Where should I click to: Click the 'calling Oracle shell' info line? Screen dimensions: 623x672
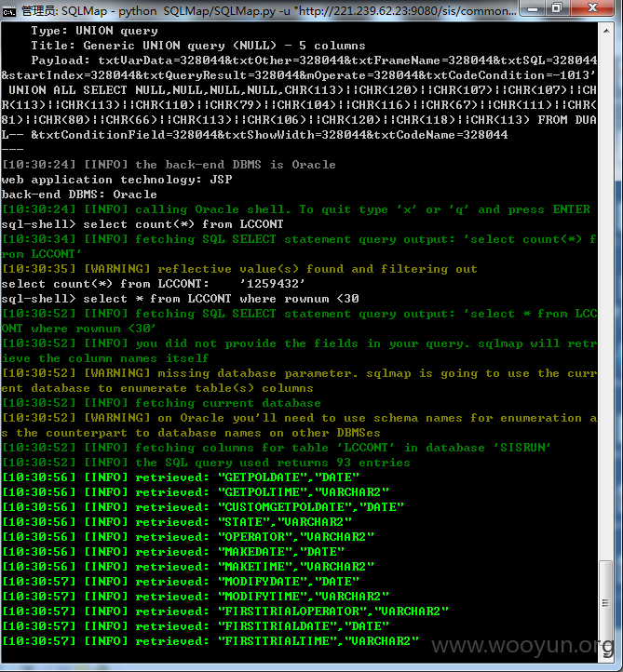[x=296, y=209]
